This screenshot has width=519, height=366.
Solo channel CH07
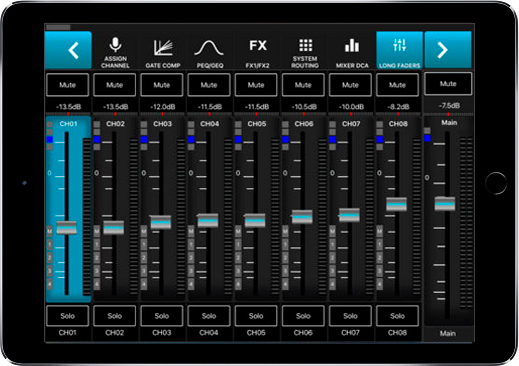point(350,316)
